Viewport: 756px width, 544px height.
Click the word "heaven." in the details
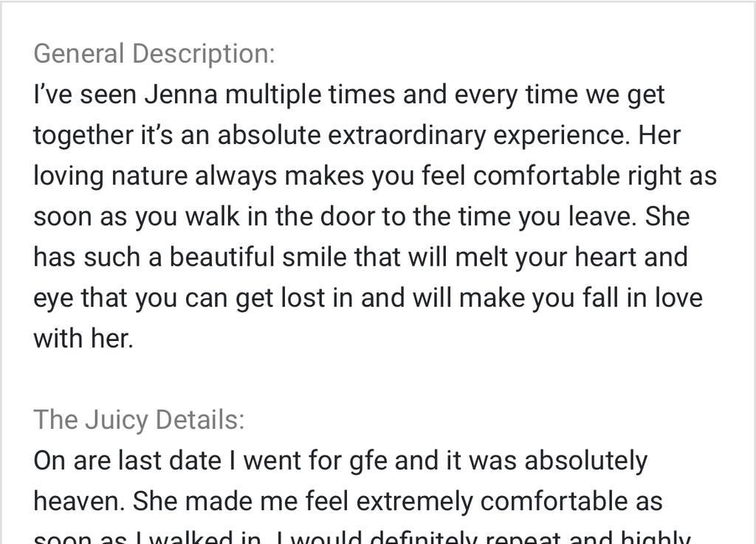pos(79,501)
